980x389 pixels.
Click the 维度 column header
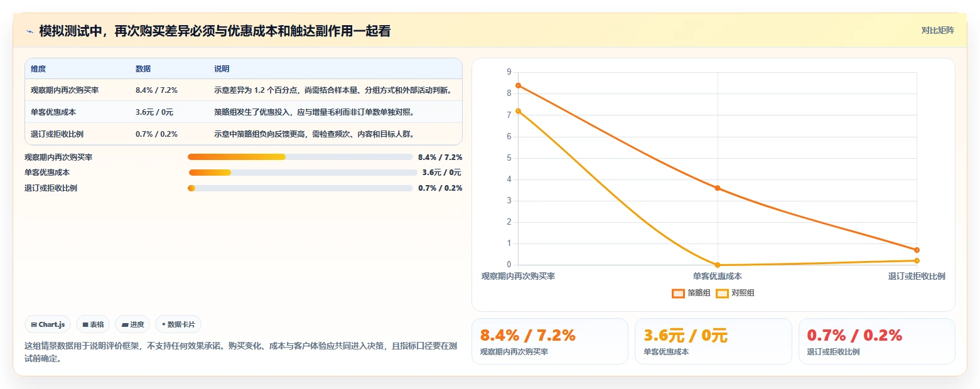pos(38,69)
